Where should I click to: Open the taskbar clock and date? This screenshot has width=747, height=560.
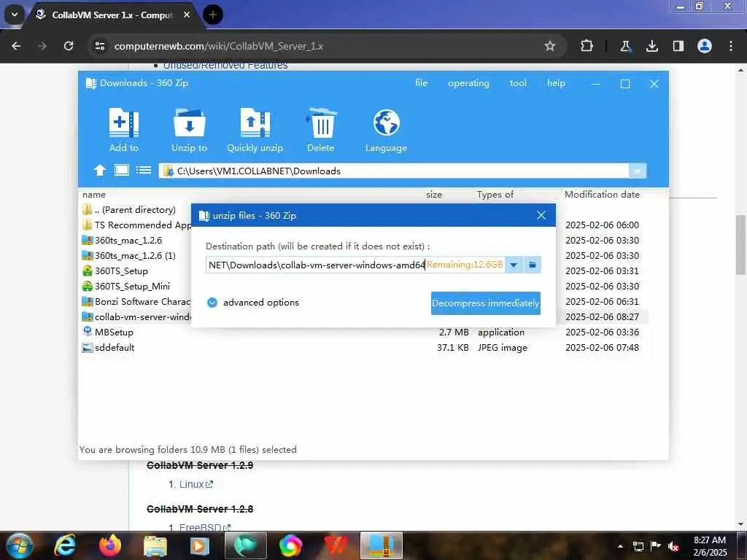710,546
